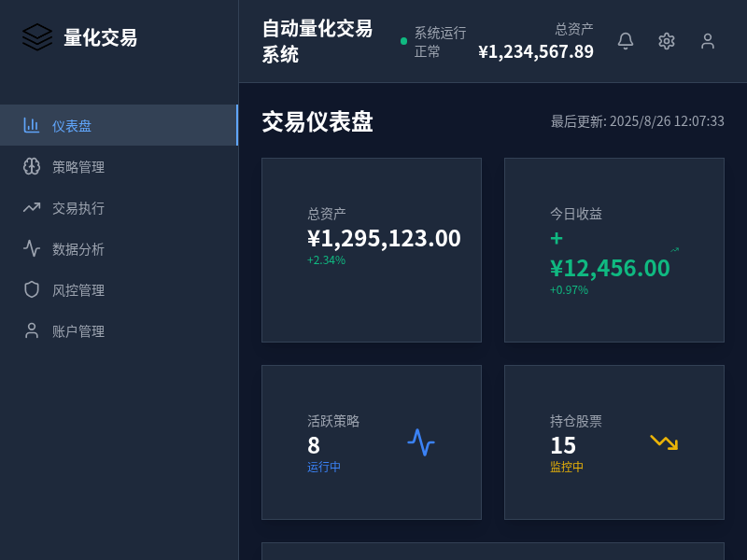Screen dimensions: 747x560
Task: Open user profile icon in header
Action: point(708,41)
